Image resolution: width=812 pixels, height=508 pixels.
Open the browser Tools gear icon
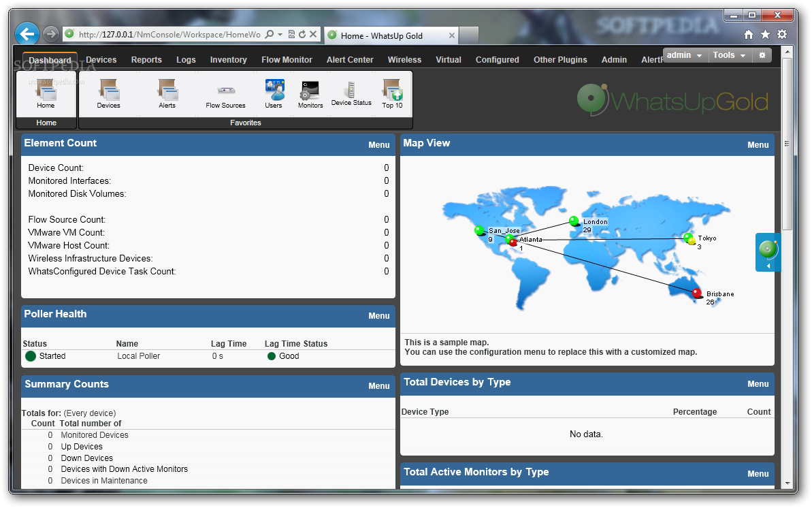782,34
